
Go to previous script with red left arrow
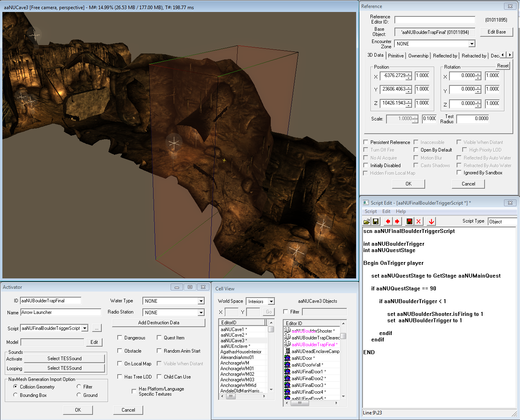tap(388, 221)
